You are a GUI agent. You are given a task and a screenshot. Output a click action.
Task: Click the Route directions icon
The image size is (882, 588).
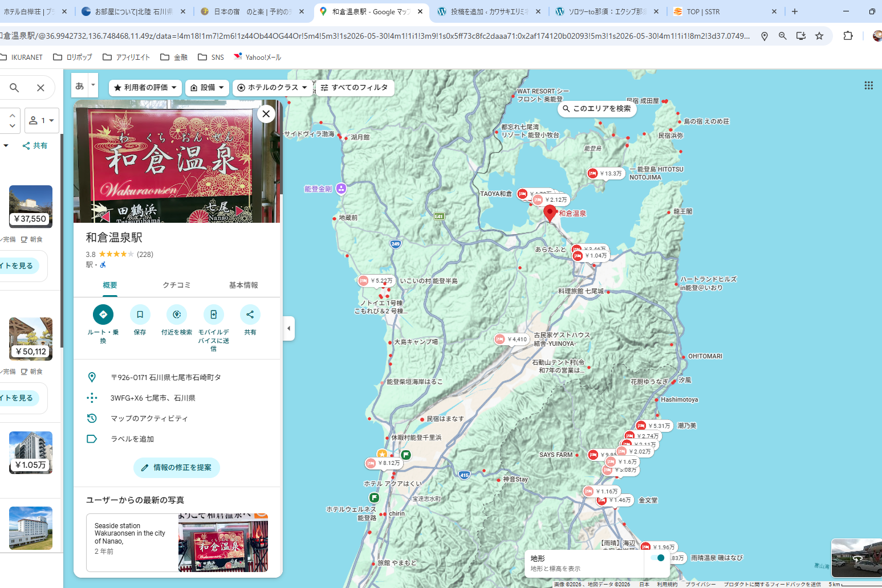coord(103,315)
